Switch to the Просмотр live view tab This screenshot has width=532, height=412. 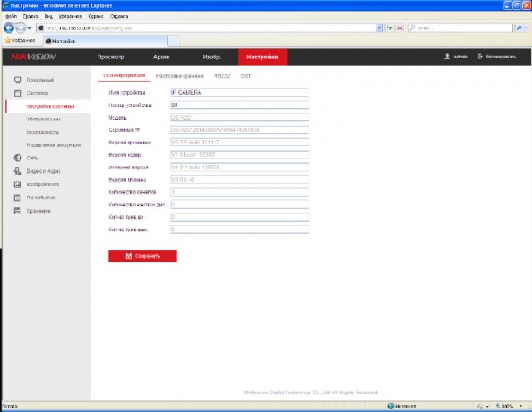111,57
